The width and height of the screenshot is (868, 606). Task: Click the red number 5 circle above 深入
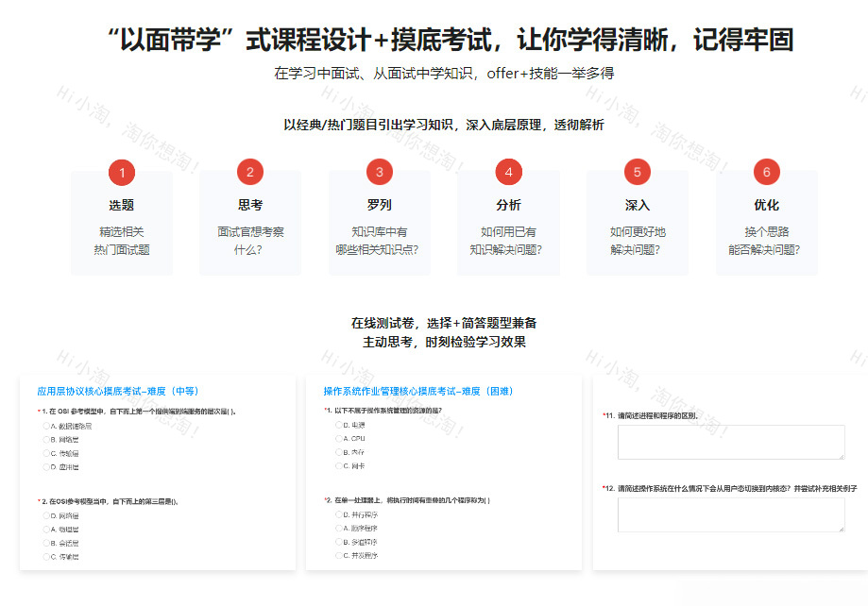coord(638,172)
